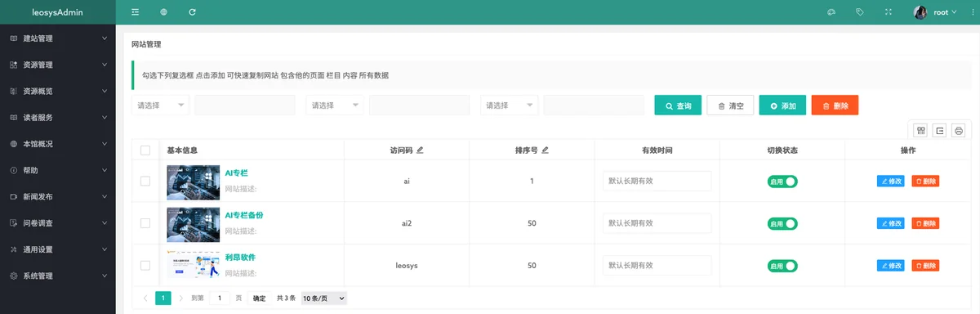Open the 帮助 sidebar menu
This screenshot has width=980, height=314.
(58, 170)
